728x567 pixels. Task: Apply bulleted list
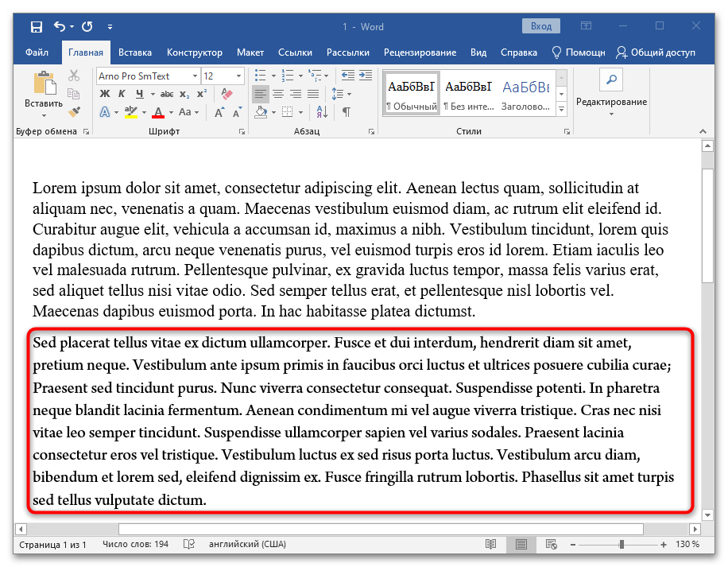(261, 76)
